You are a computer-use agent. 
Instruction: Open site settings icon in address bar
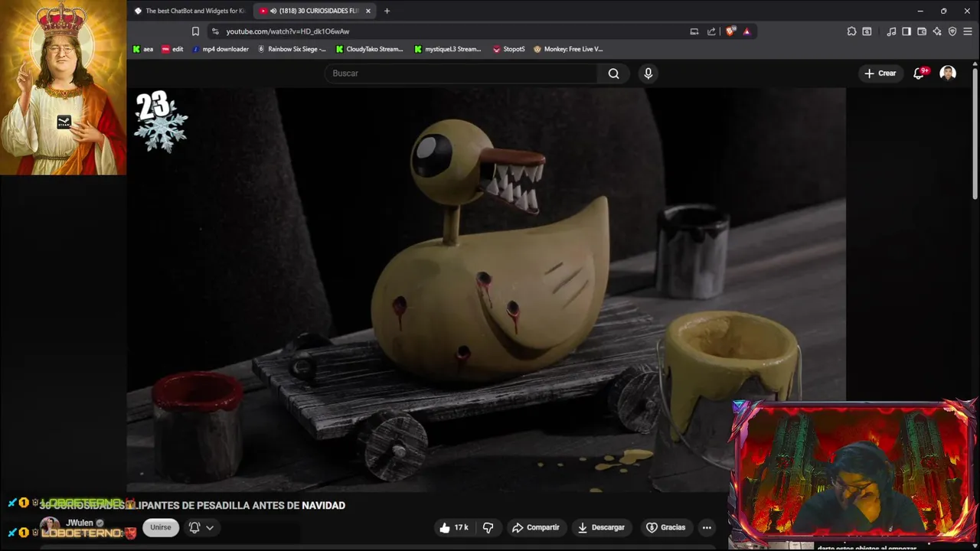(x=215, y=31)
